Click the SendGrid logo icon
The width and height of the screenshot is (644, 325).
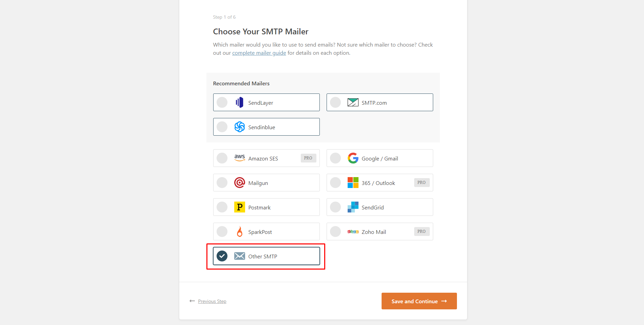(353, 207)
